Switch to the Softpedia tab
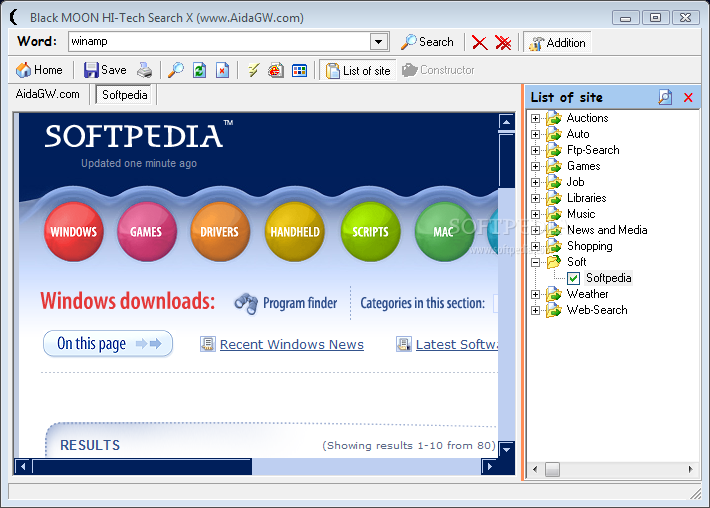Image resolution: width=710 pixels, height=508 pixels. (125, 95)
